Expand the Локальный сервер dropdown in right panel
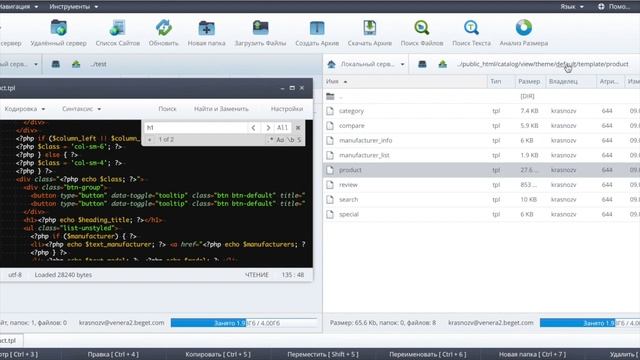Image resolution: width=640 pixels, height=360 pixels. [x=402, y=64]
